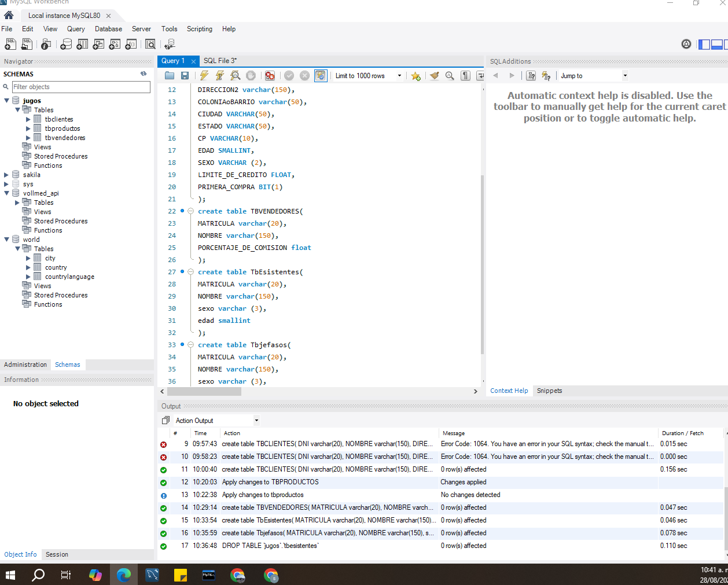Rollback the transaction (X icon)
Viewport: 728px width, 585px height.
305,76
